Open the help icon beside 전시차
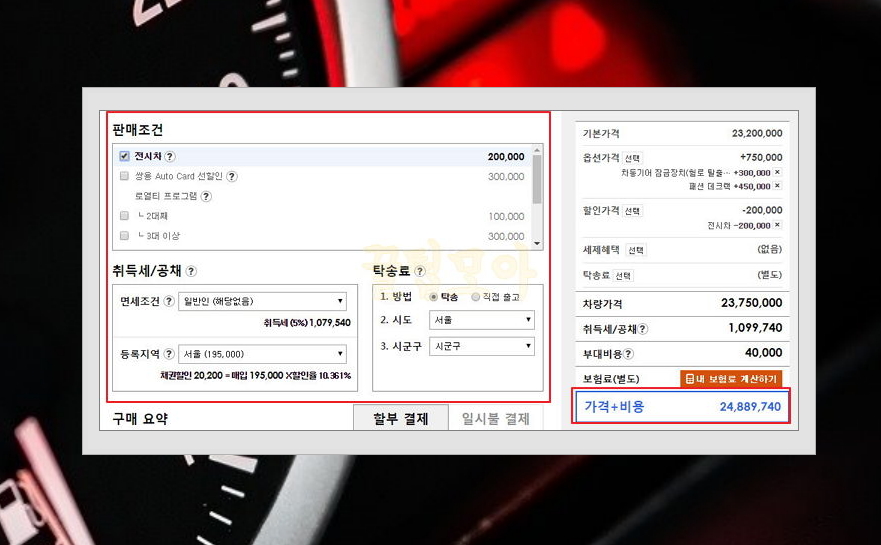Viewport: 881px width, 545px height. [170, 157]
